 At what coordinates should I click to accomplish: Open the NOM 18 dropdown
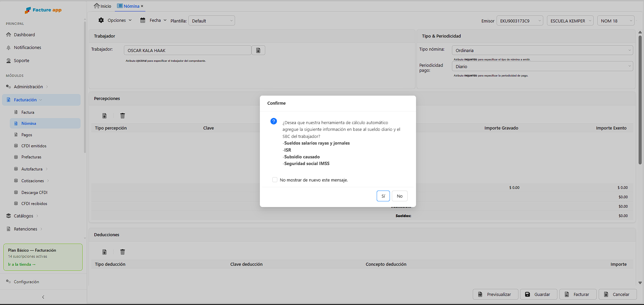coord(616,21)
